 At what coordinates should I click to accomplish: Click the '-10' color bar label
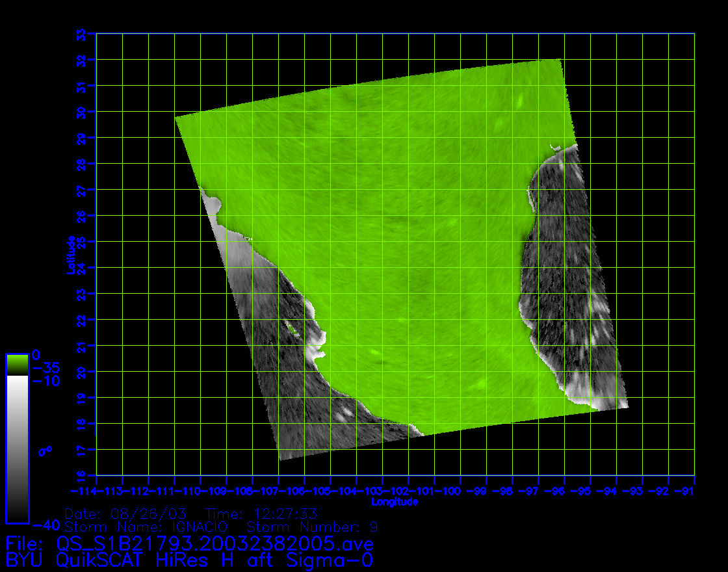coord(45,381)
